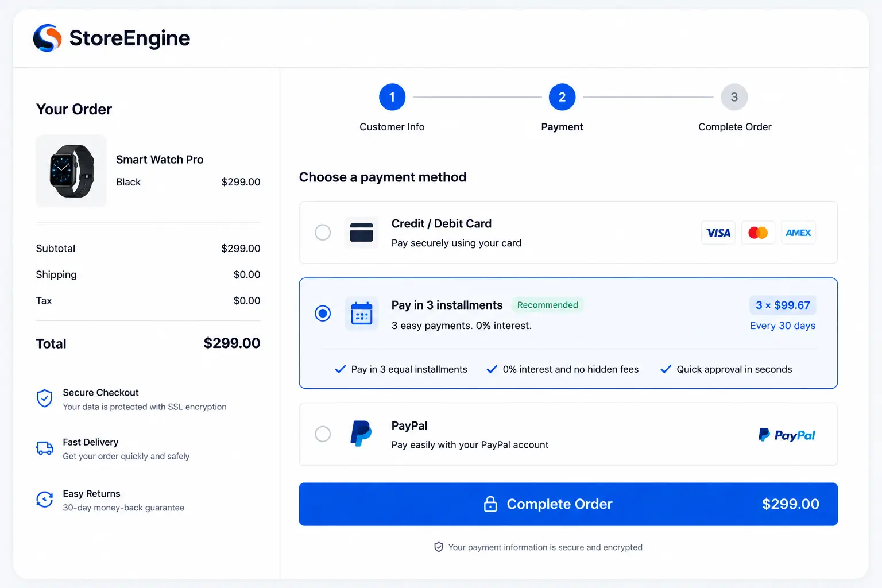
Task: Click the Quick approval in seconds text
Action: [734, 369]
